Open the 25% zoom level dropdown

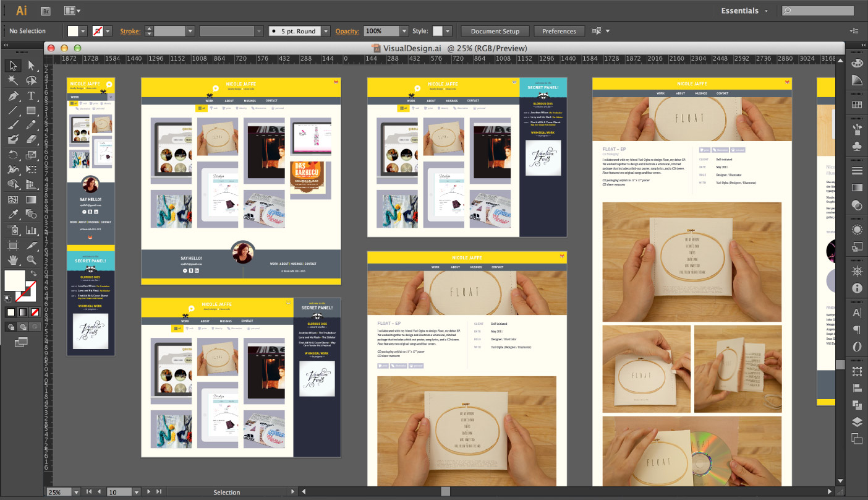(x=76, y=492)
